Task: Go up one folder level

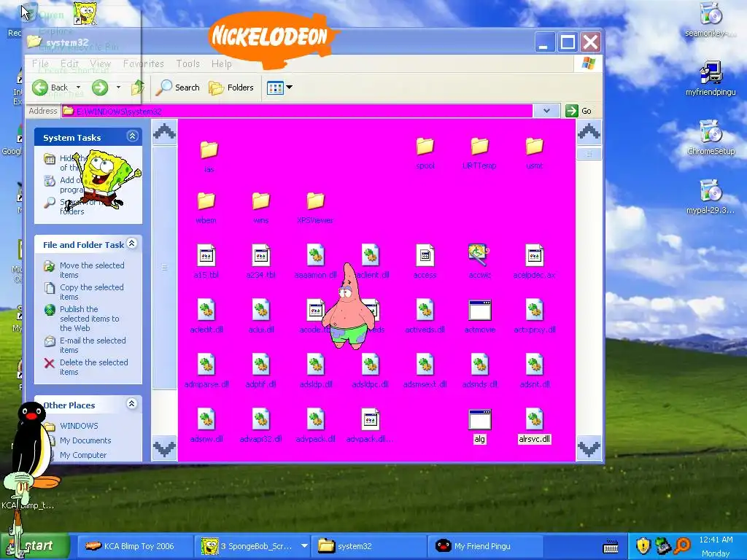Action: coord(138,87)
